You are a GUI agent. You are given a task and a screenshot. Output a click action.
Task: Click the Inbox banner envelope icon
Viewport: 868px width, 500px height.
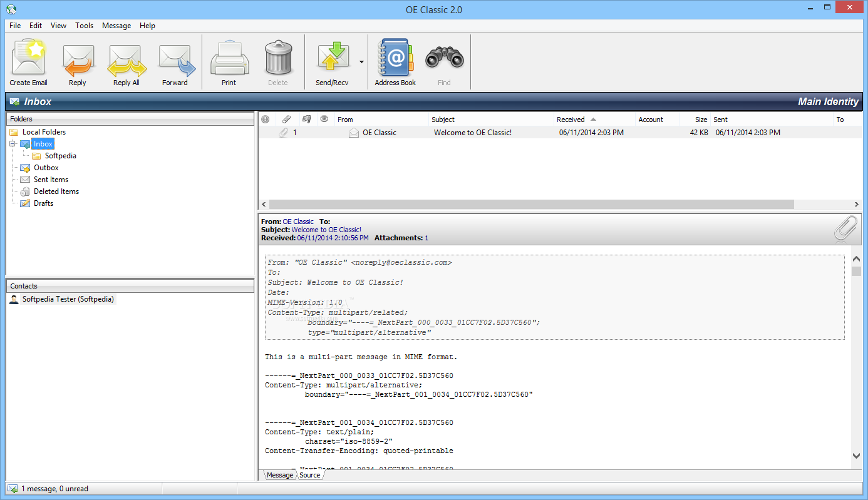[x=14, y=101]
